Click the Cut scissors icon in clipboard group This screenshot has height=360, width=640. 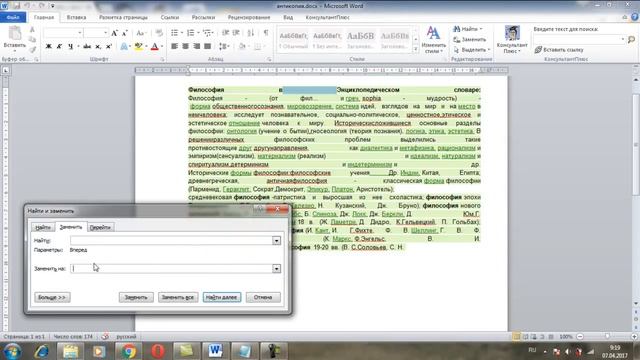pyautogui.click(x=32, y=30)
